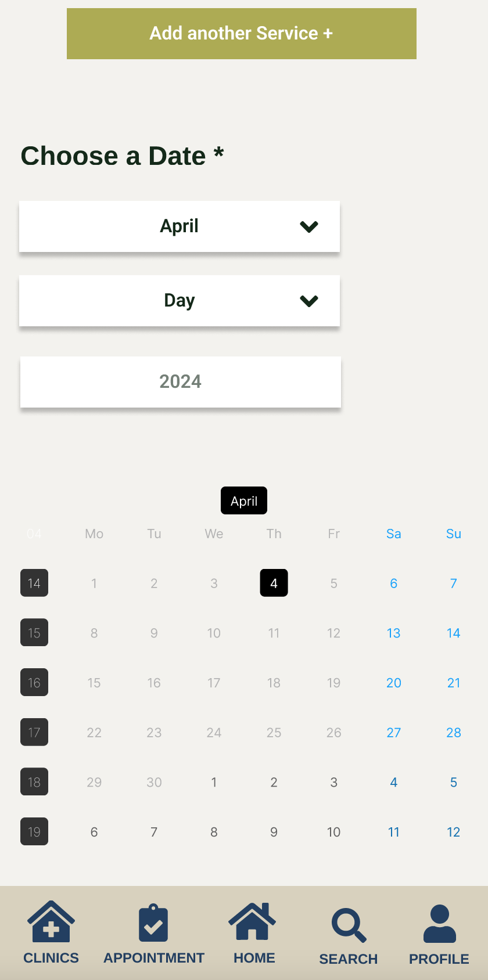Select Tuesday April 30 on calendar
488x980 pixels.
point(154,783)
